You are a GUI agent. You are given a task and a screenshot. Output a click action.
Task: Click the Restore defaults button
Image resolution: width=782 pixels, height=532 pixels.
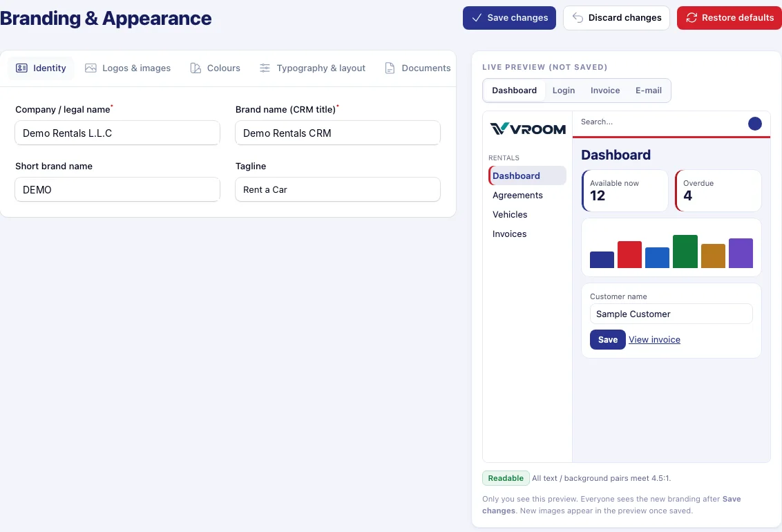tap(729, 18)
